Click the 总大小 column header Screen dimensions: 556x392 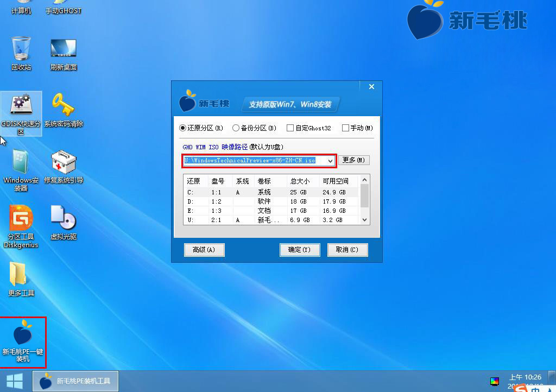pyautogui.click(x=303, y=181)
